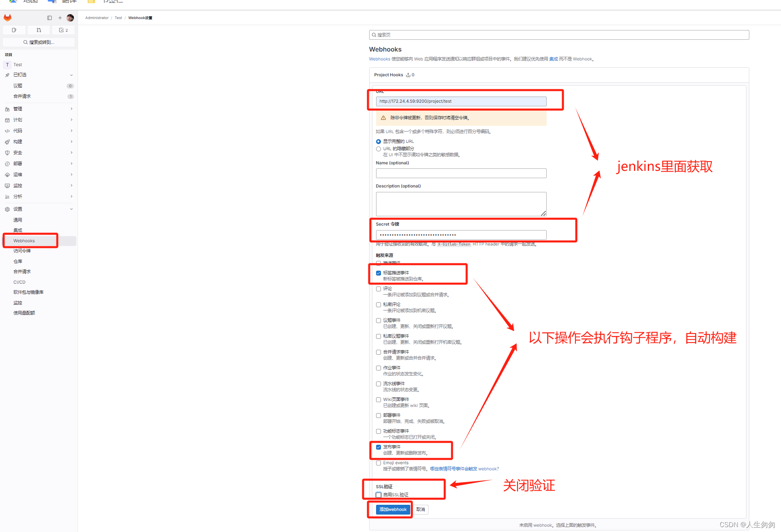Click the magnifier icon in 搜索页 box

pos(374,35)
